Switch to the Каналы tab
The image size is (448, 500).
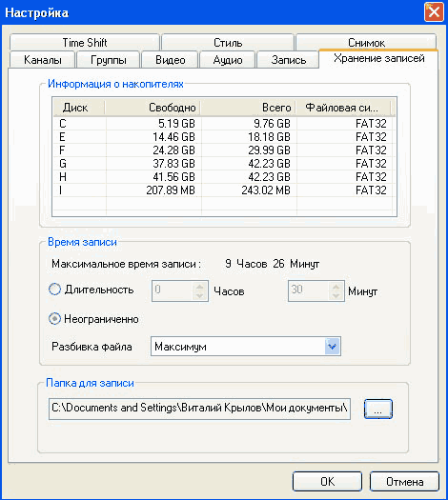[43, 60]
